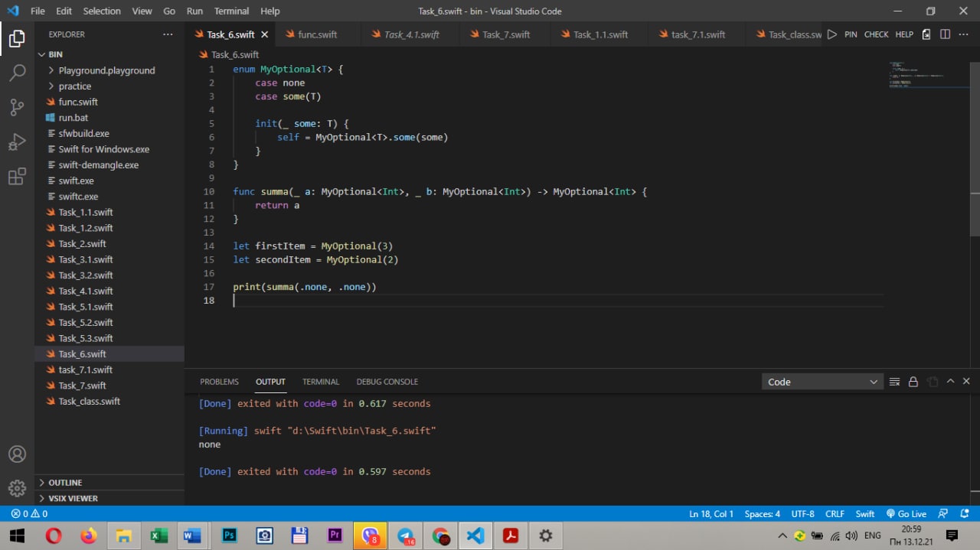Split the editor to the right
Screen dimensions: 980x550
(x=945, y=34)
